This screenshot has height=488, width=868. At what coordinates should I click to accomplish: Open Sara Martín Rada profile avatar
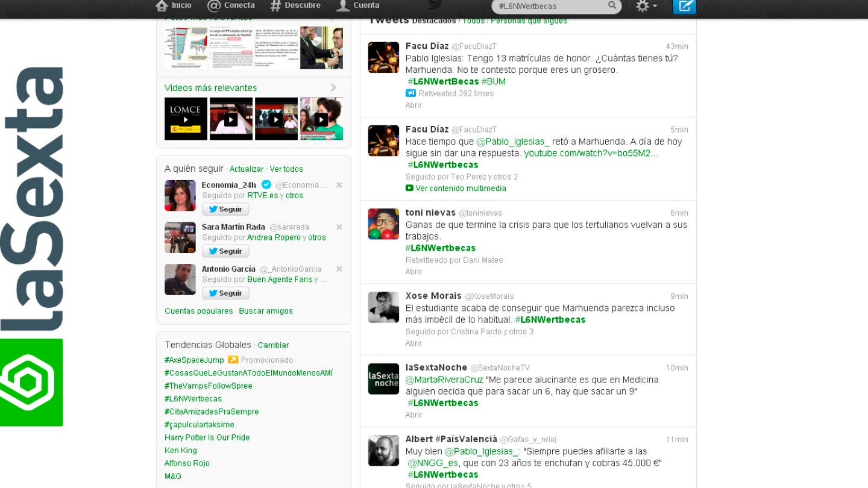[x=180, y=237]
